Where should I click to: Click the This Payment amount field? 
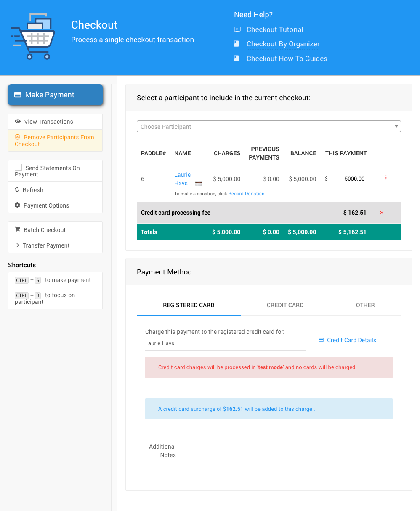(x=348, y=179)
